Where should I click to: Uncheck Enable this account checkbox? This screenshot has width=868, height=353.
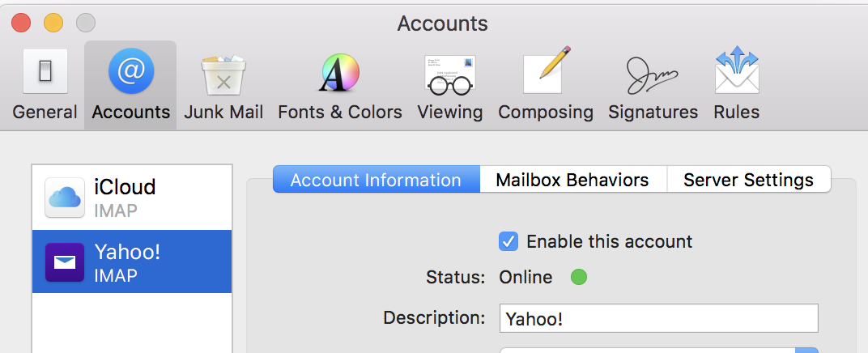508,241
